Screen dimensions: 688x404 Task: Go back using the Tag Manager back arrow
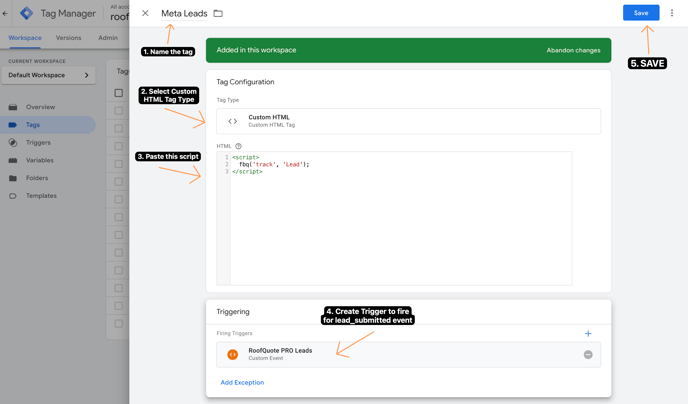[x=5, y=13]
